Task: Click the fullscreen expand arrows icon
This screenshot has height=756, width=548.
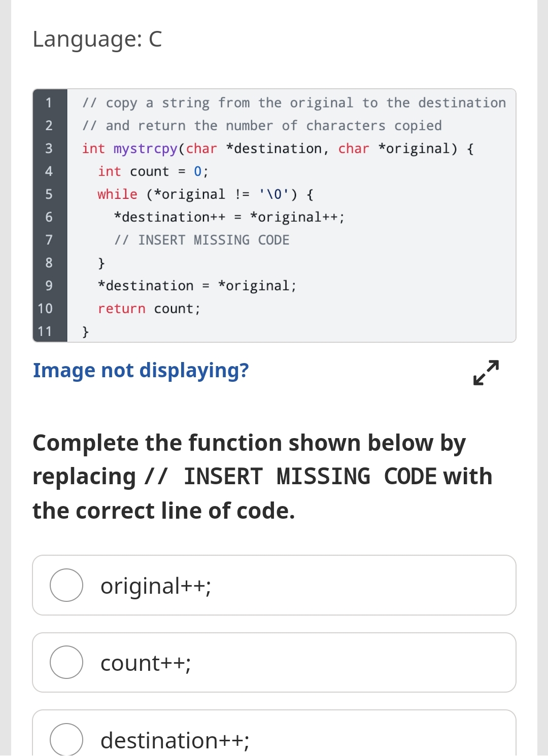Action: point(486,373)
